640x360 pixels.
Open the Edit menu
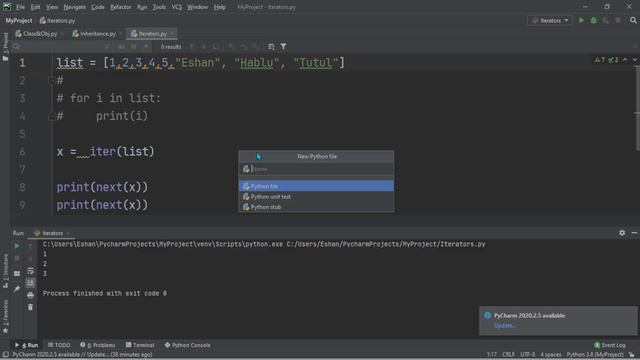coord(36,7)
